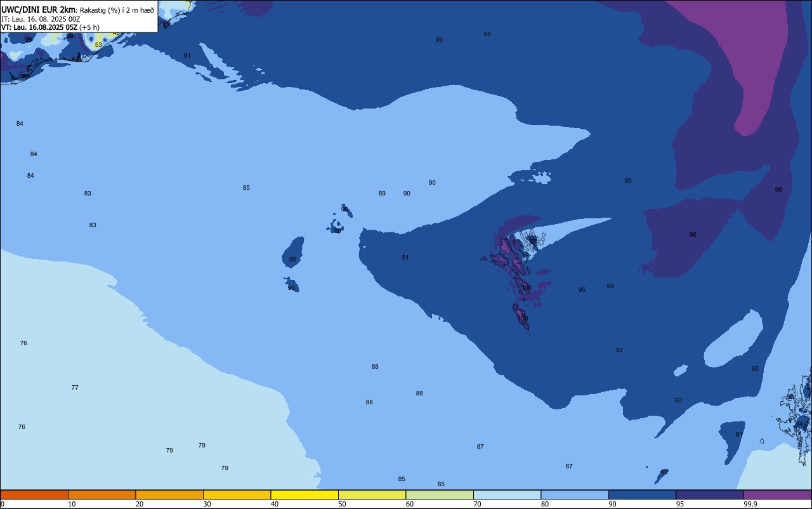Click the forecast offset (+5 h)
The width and height of the screenshot is (812, 509).
tap(89, 27)
